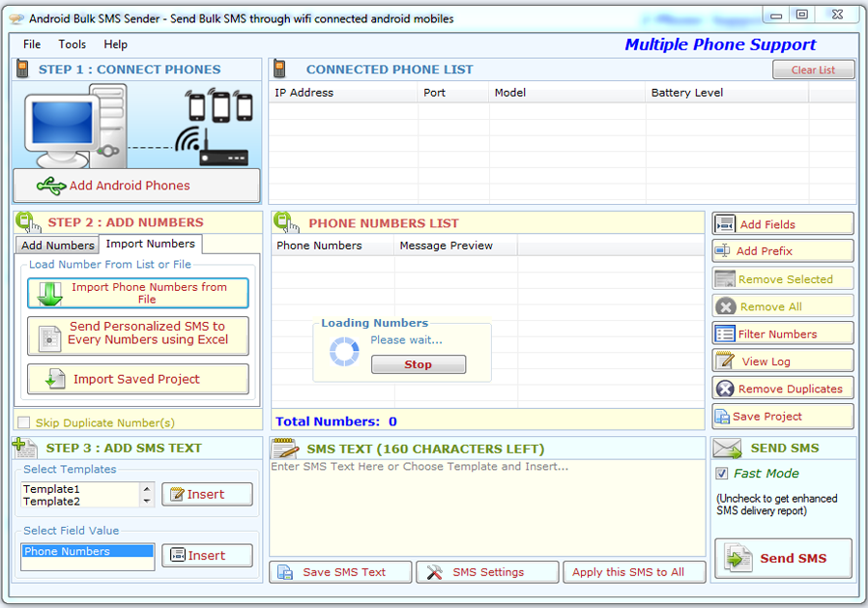Click the SMS Settings tools icon
The width and height of the screenshot is (868, 608).
coord(435,572)
